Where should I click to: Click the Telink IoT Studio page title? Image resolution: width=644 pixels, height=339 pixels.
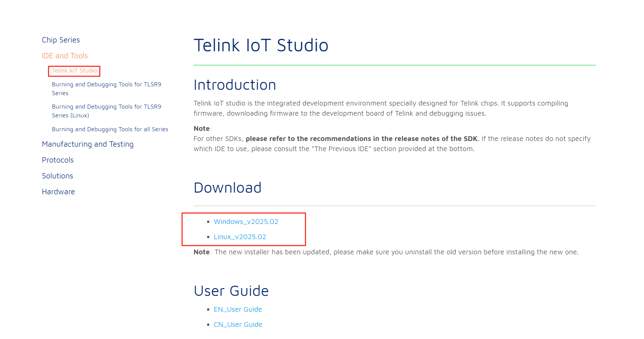pyautogui.click(x=261, y=45)
